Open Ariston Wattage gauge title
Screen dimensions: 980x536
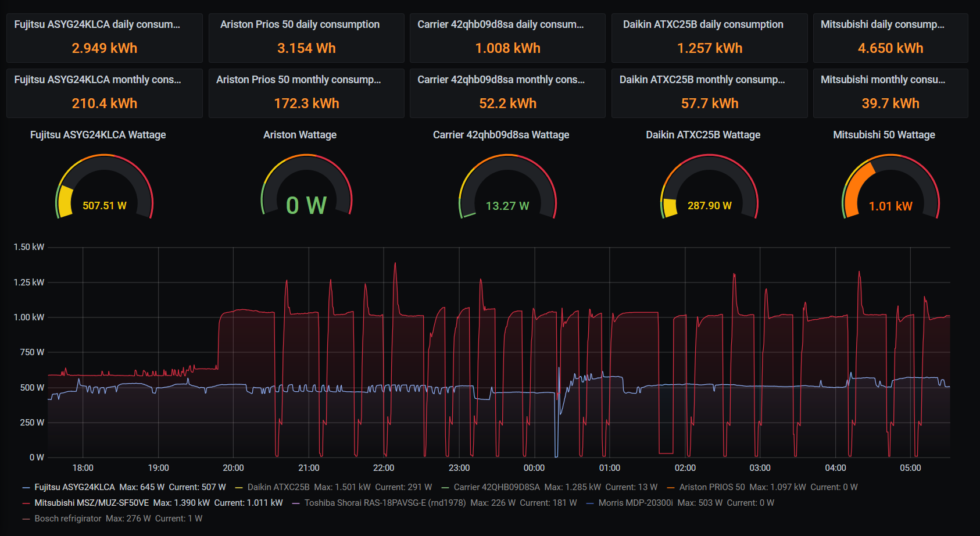click(300, 135)
